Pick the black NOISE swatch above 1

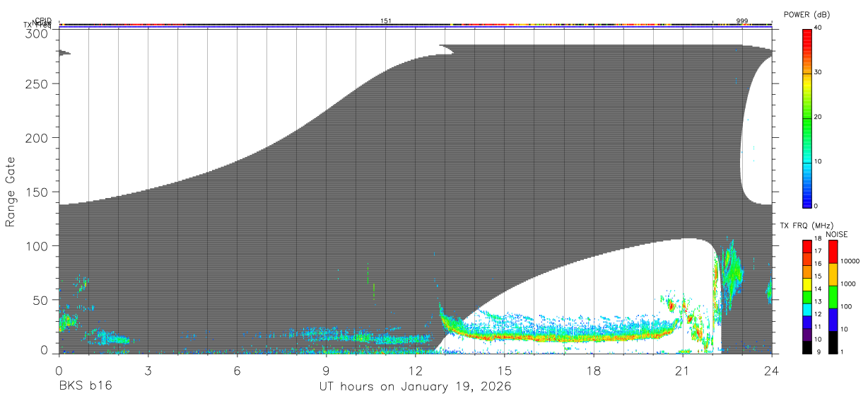(x=833, y=343)
